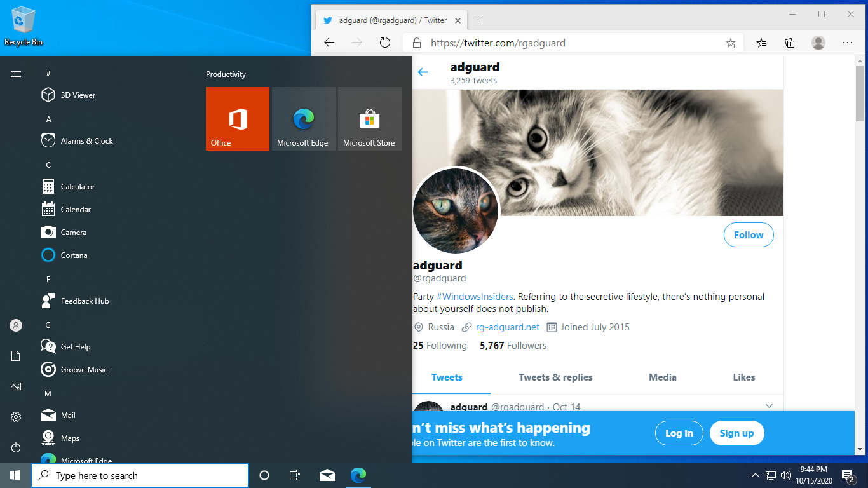
Task: Click the #WindowsInsiders hashtag
Action: [475, 297]
